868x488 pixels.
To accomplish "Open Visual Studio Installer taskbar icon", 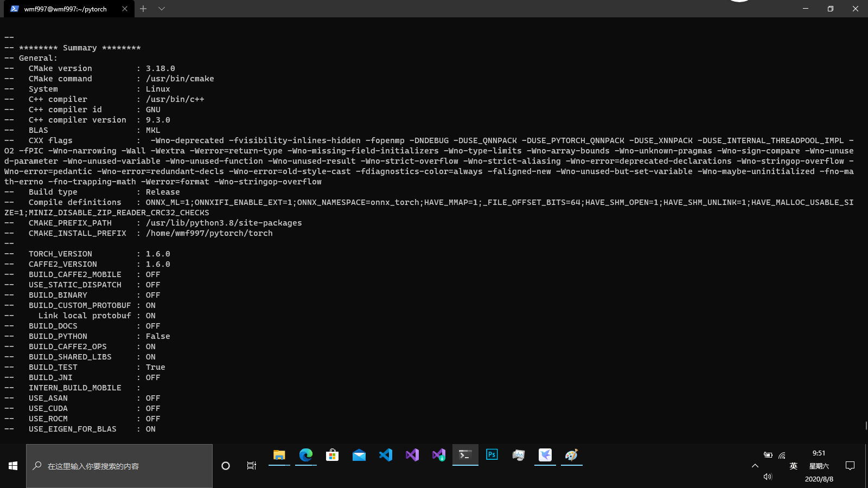I will click(439, 455).
